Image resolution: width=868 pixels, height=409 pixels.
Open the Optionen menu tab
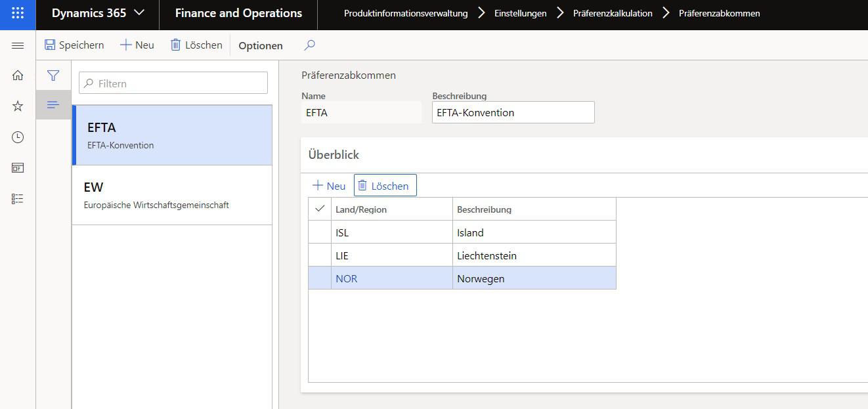click(261, 45)
